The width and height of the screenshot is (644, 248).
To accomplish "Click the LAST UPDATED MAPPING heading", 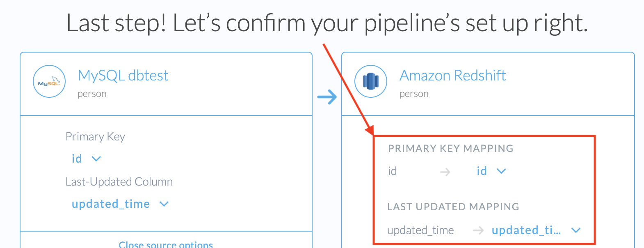I will (x=453, y=207).
